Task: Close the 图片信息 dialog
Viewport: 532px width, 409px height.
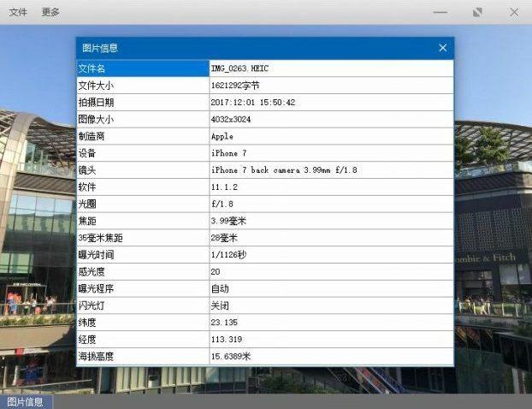Action: (x=442, y=48)
